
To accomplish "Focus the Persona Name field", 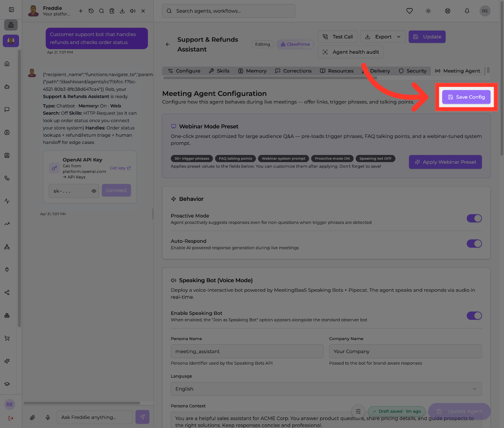I will tap(247, 352).
